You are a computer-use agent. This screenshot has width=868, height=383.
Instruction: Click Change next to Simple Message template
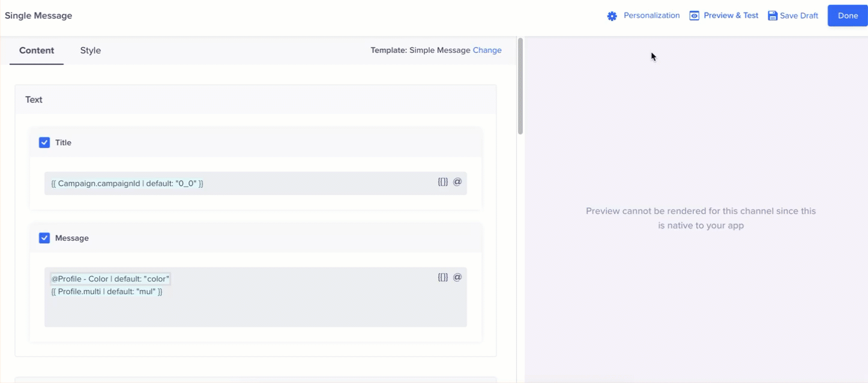(487, 50)
